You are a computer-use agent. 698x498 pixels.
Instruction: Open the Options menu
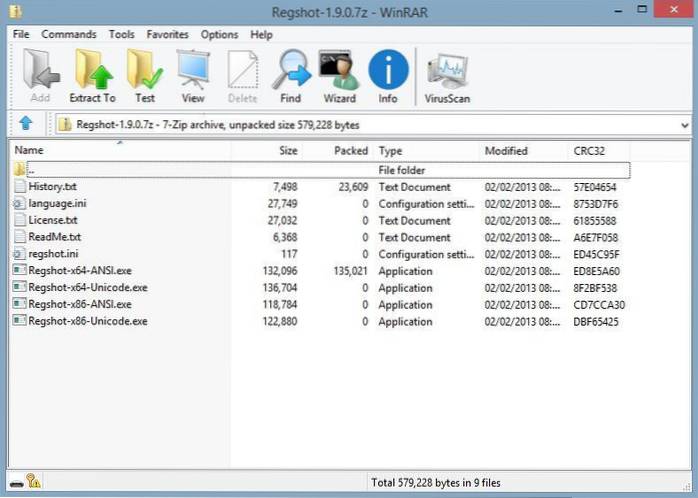(x=219, y=34)
